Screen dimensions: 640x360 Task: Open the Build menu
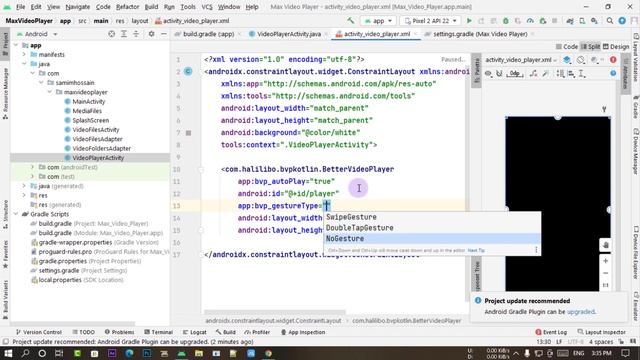[x=151, y=7]
